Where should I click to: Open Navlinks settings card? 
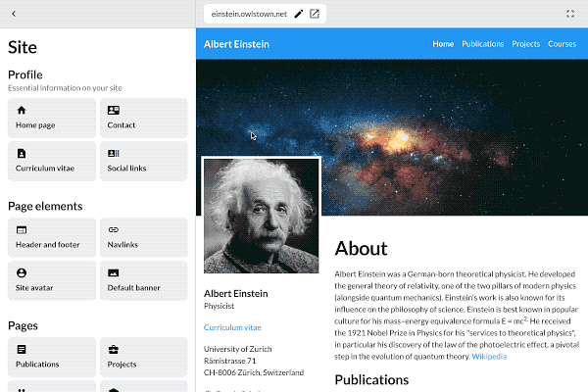[x=144, y=237]
